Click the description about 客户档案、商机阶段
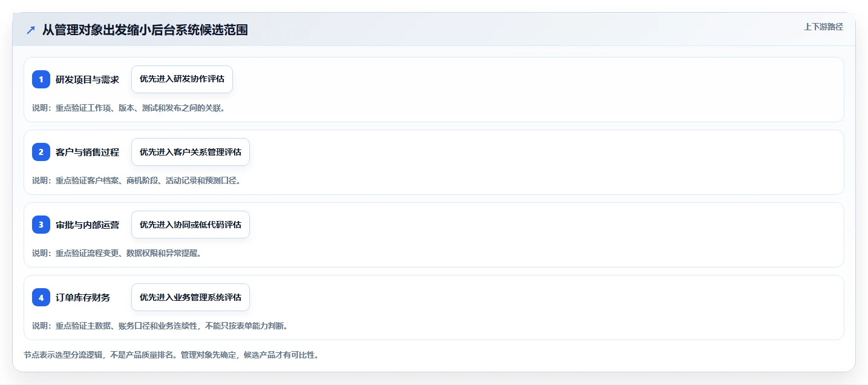Screen dimensions: 868x385 pyautogui.click(x=137, y=180)
